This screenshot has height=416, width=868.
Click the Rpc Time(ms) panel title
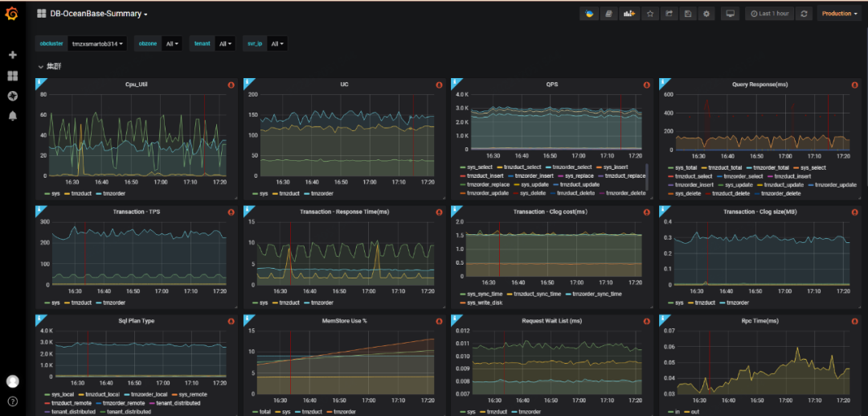point(759,321)
